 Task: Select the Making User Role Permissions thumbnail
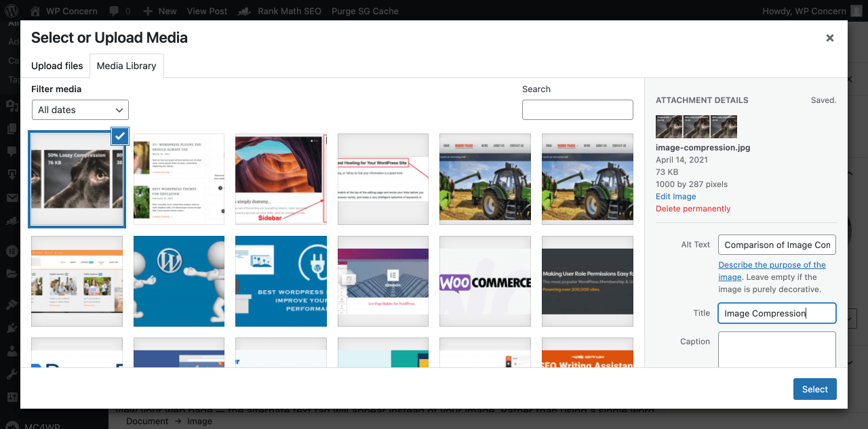tap(587, 281)
